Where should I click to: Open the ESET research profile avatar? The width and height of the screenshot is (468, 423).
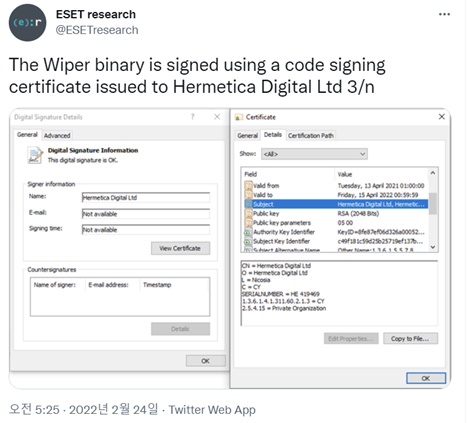pyautogui.click(x=27, y=23)
